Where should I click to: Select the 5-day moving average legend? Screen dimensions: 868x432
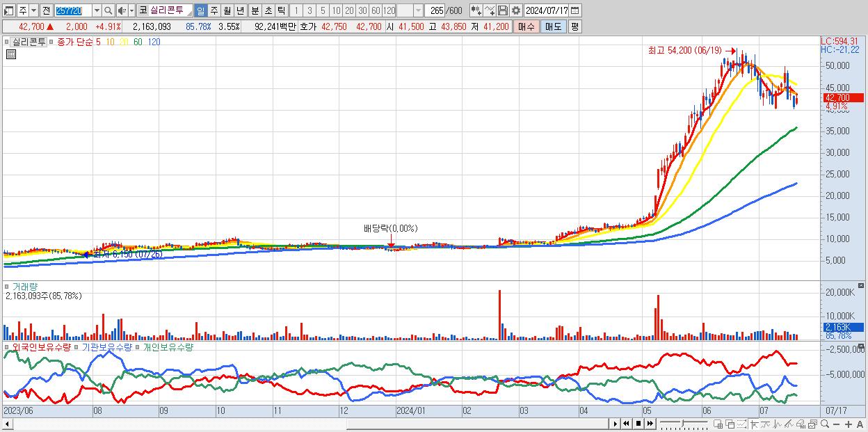point(98,42)
